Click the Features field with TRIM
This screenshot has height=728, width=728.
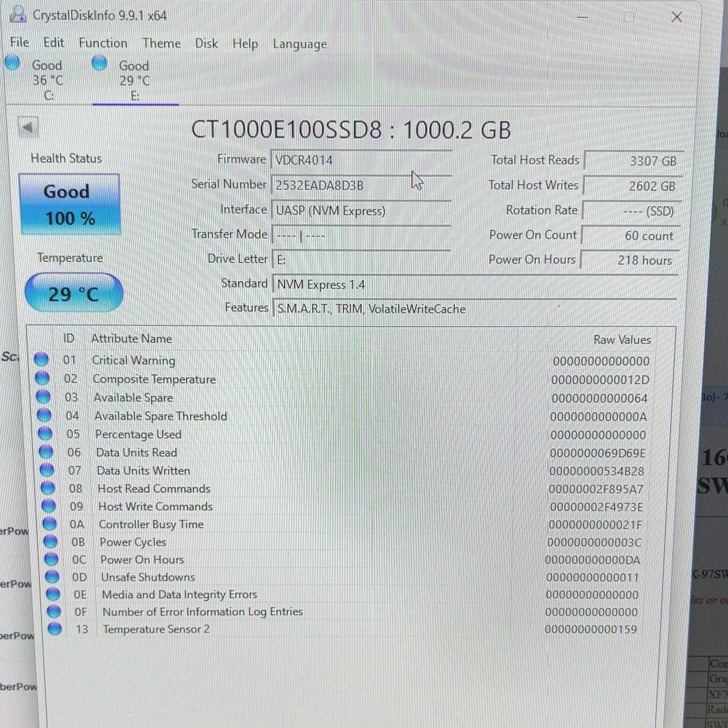point(476,309)
